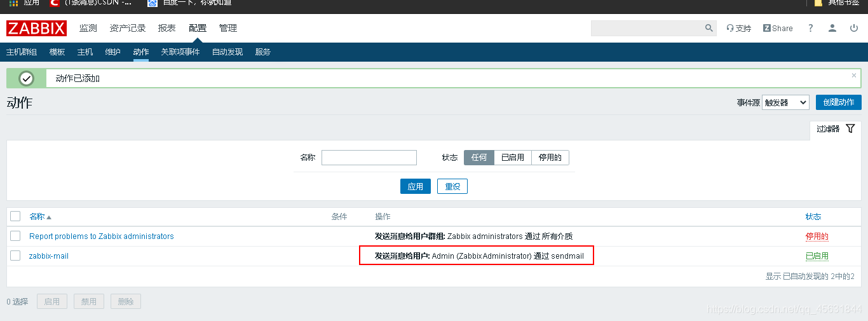Viewport: 868px width, 321px height.
Task: Click the ZABBIX logo
Action: pos(36,28)
